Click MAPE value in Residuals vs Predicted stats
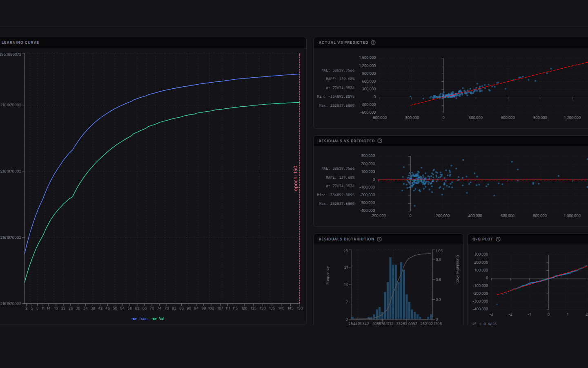 [347, 177]
